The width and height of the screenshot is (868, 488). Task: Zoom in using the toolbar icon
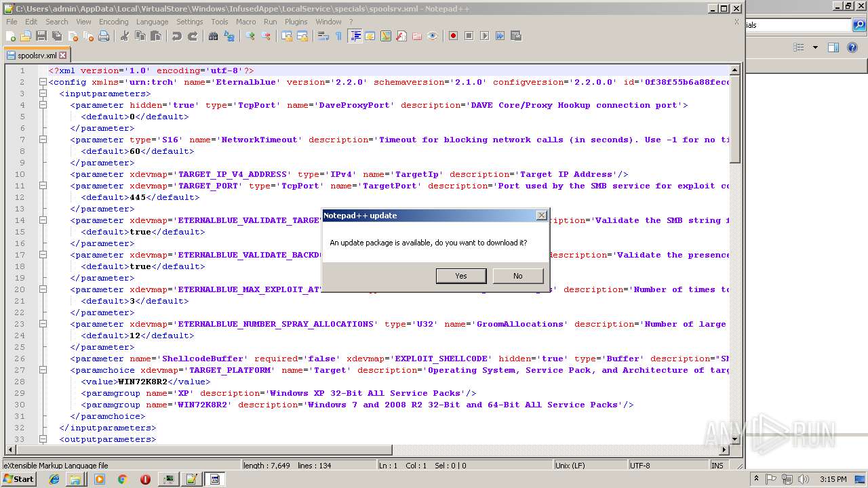[x=250, y=36]
